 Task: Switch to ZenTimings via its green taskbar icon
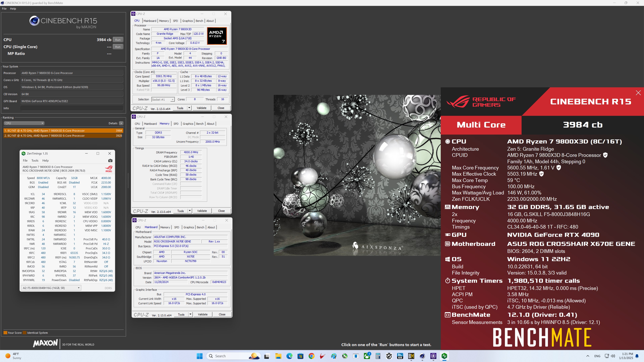pyautogui.click(x=444, y=356)
